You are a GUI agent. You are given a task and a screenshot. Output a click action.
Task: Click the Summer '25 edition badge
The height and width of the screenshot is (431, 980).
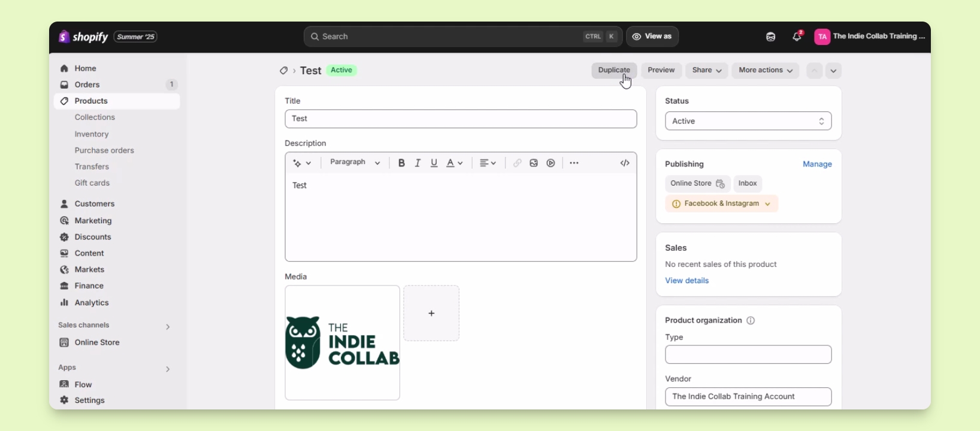pos(136,37)
